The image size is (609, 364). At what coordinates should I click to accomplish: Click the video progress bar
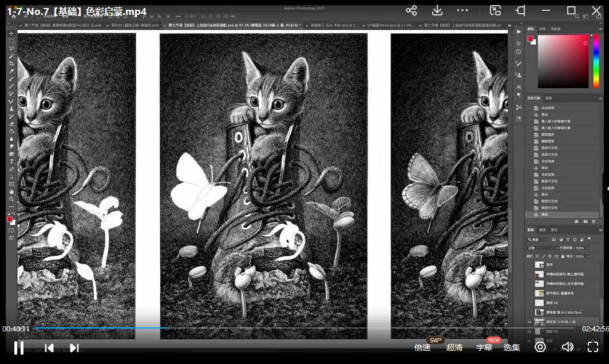[x=304, y=328]
